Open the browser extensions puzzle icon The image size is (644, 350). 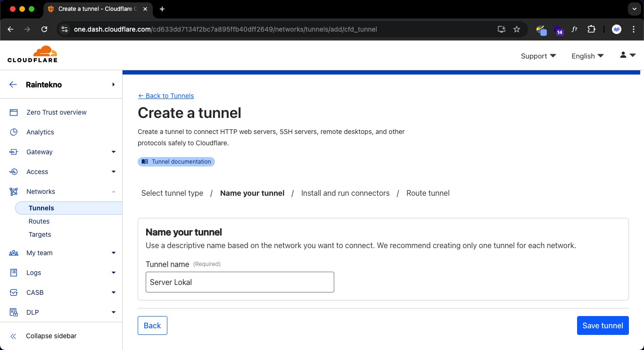[x=591, y=29]
